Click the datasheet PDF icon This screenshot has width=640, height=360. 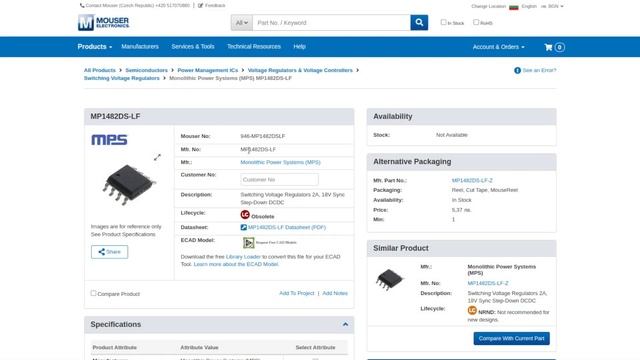(x=243, y=227)
